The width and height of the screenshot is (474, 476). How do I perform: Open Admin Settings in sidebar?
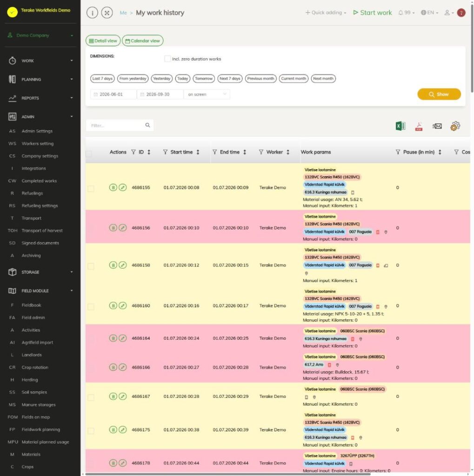37,131
